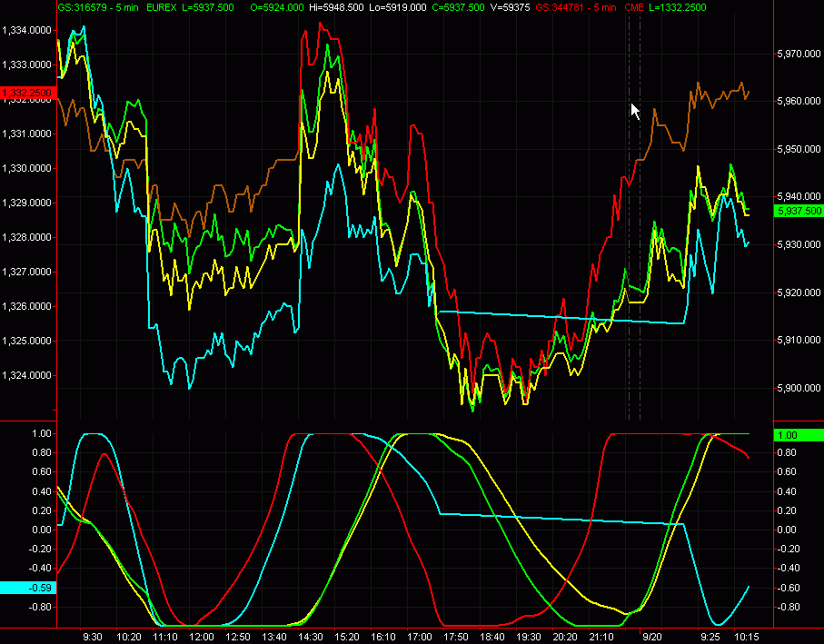Image resolution: width=824 pixels, height=644 pixels.
Task: Click the C=5937.500 close value
Action: click(458, 7)
